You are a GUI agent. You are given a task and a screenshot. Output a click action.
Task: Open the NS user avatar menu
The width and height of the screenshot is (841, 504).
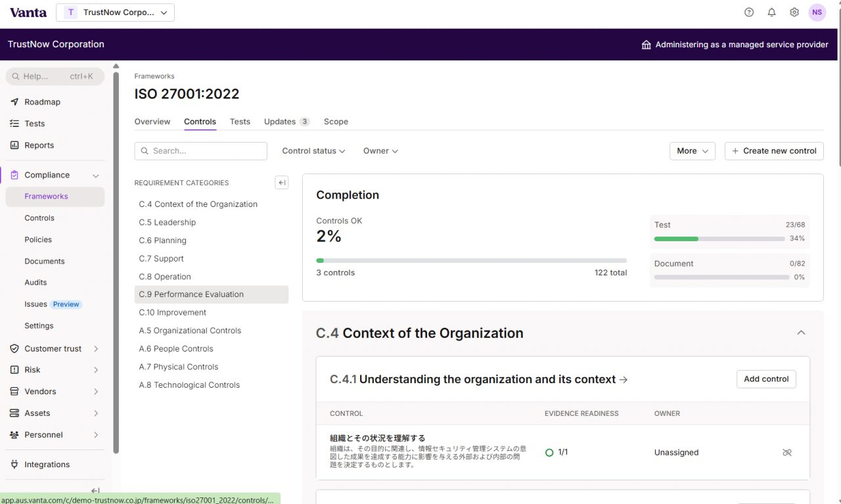(817, 12)
